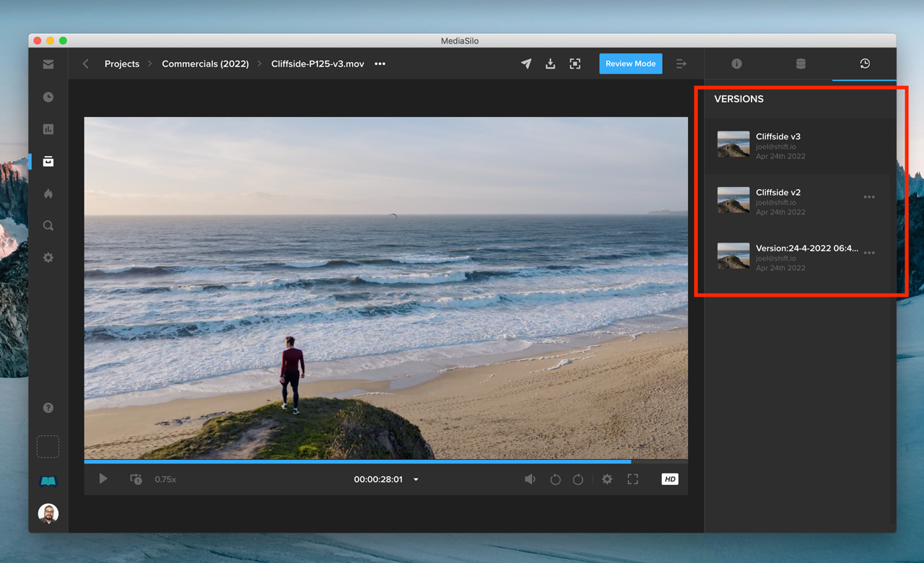Mute the video with the speaker icon

(530, 479)
